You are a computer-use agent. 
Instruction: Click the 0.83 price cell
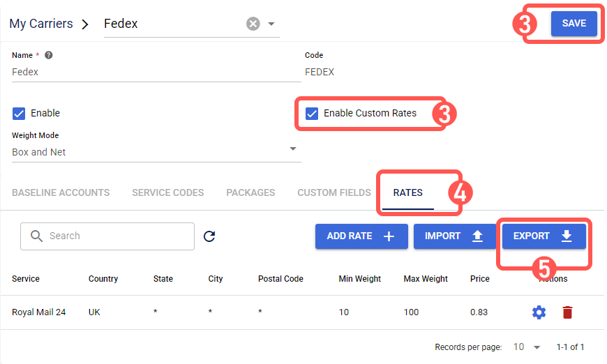tap(479, 312)
